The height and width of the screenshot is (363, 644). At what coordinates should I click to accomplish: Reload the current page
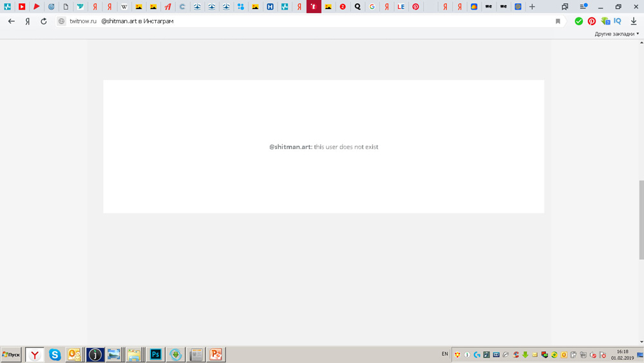[44, 21]
